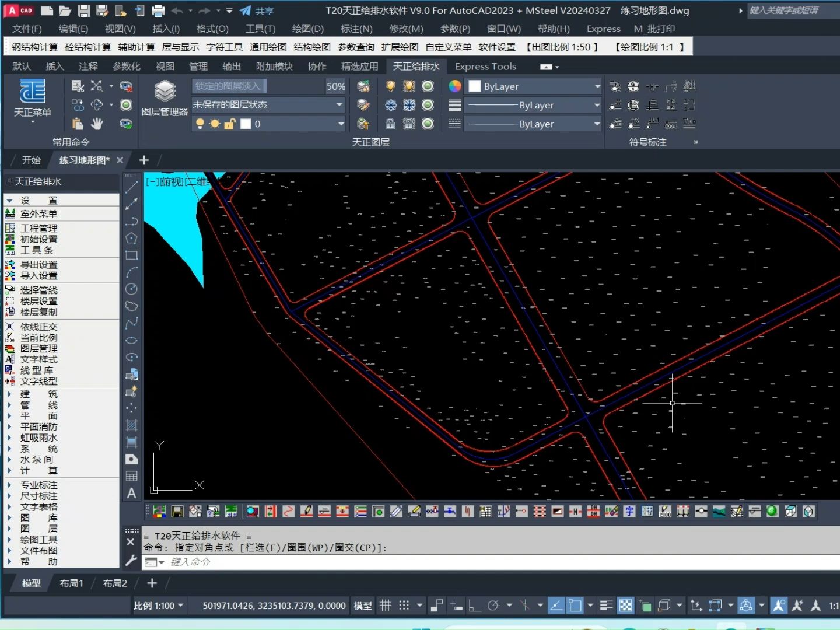Open the 图层管理器 layer manager
The width and height of the screenshot is (840, 630).
pyautogui.click(x=164, y=99)
